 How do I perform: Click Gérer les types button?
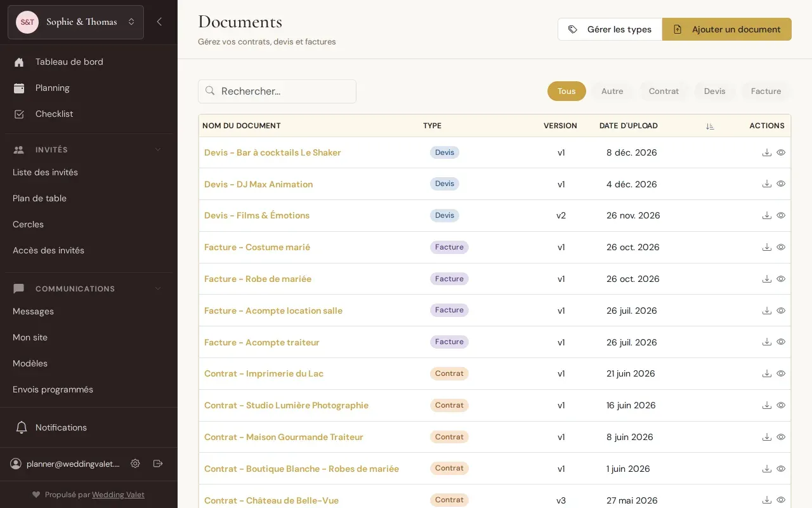pyautogui.click(x=610, y=29)
